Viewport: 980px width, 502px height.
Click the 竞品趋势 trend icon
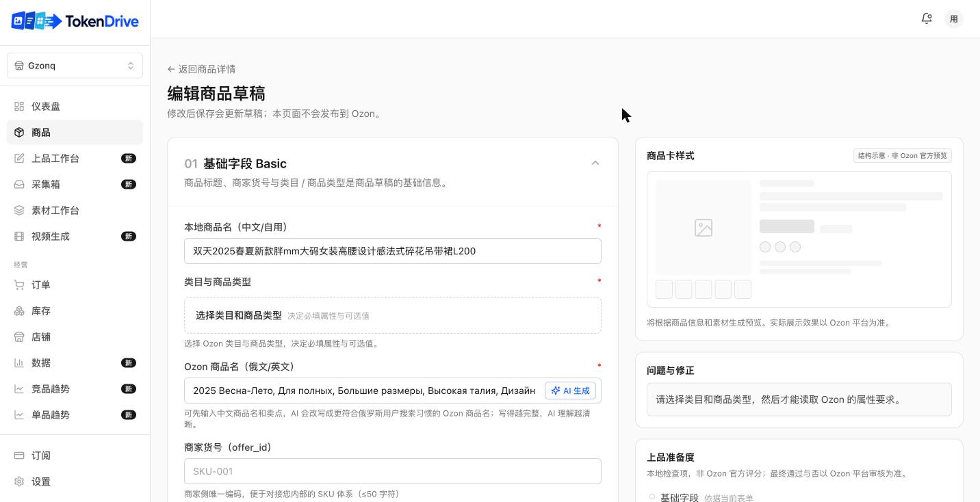click(x=19, y=388)
